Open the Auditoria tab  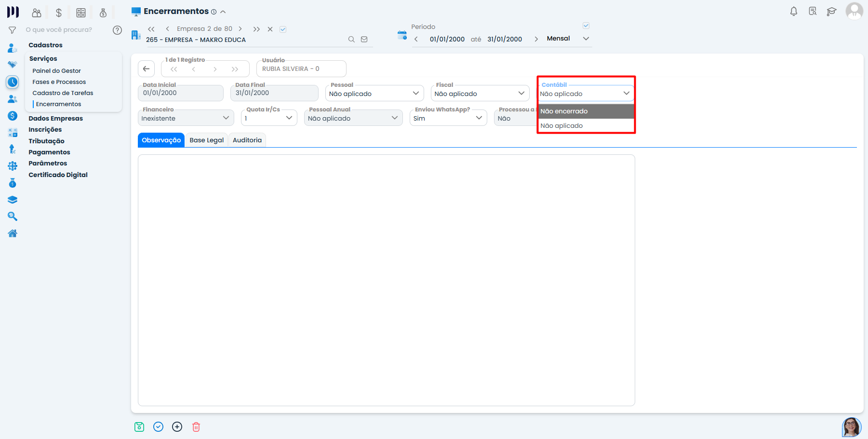pyautogui.click(x=247, y=140)
